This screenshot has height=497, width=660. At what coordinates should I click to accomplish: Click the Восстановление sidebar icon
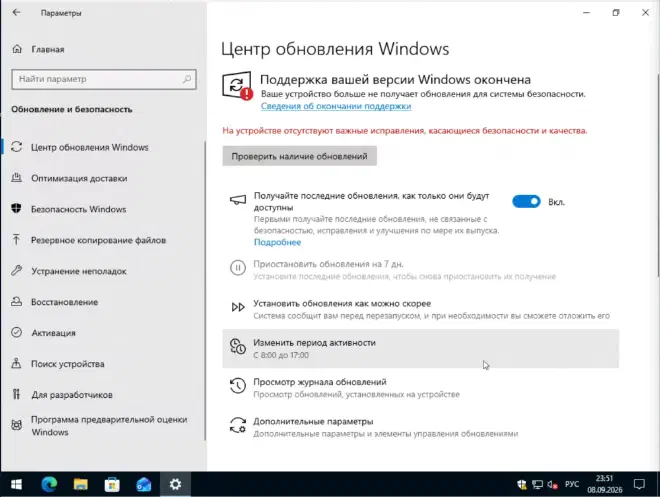coord(16,301)
